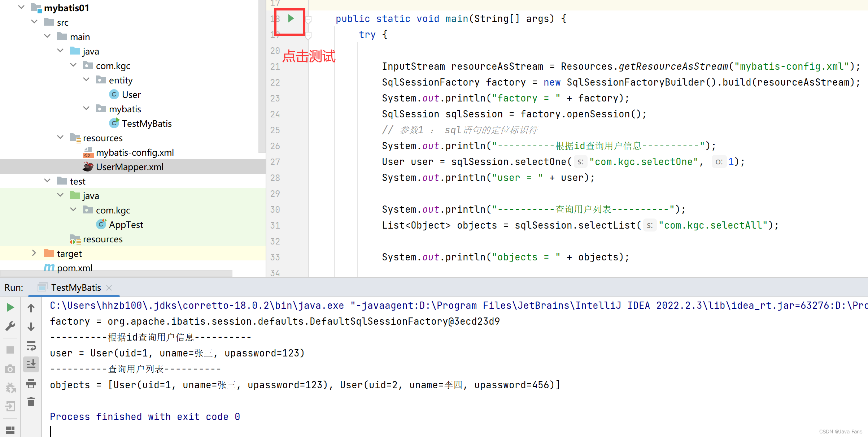Collapse main's java folder chevron

(x=60, y=51)
